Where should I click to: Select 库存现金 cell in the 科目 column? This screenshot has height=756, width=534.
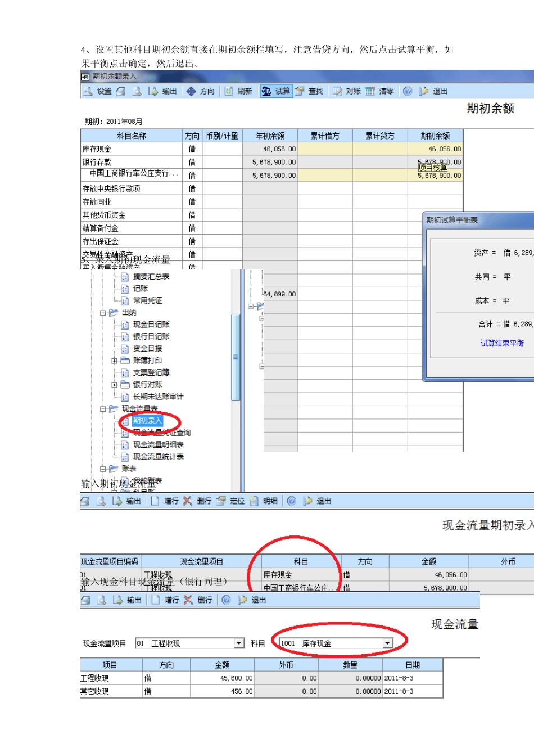[x=301, y=575]
